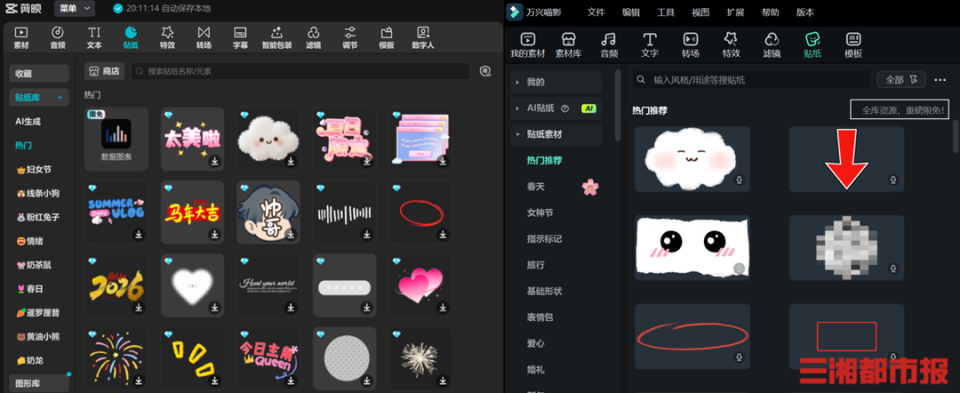Open 视图 menu in 万兴喵影
960x393 pixels.
point(700,12)
